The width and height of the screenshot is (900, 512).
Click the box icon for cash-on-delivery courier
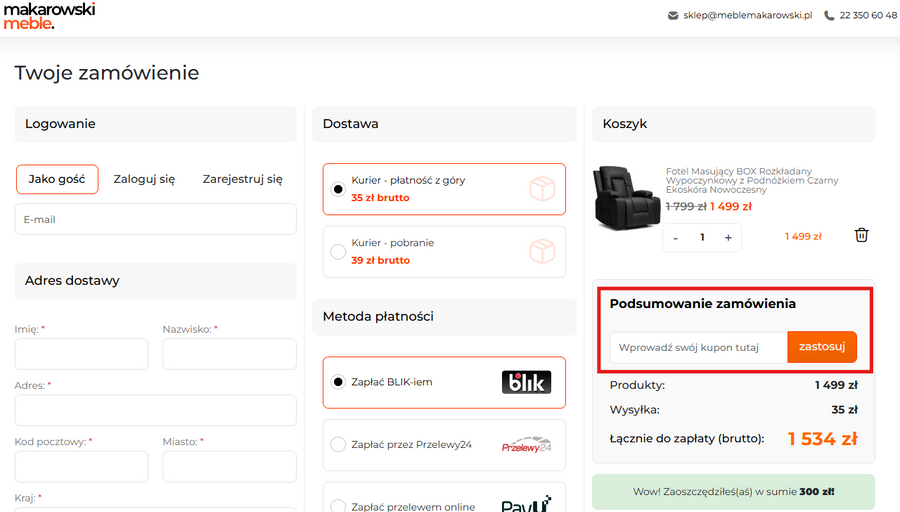click(x=541, y=251)
